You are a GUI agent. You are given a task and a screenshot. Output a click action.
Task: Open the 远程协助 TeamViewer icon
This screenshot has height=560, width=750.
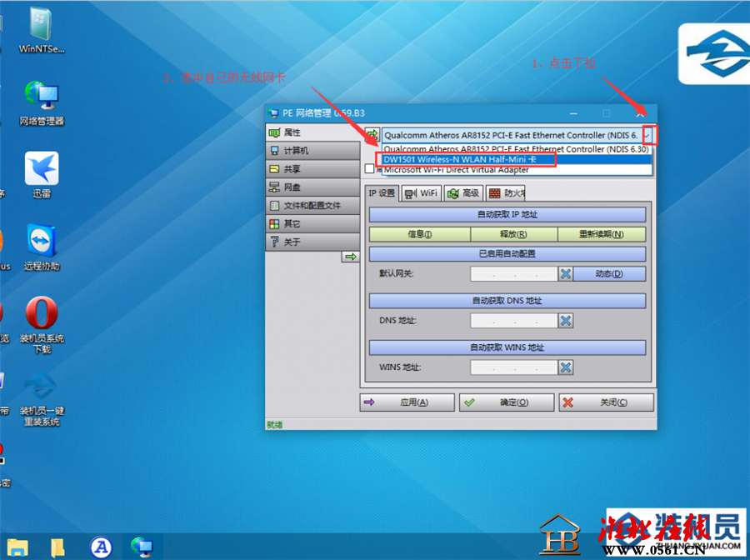click(42, 247)
